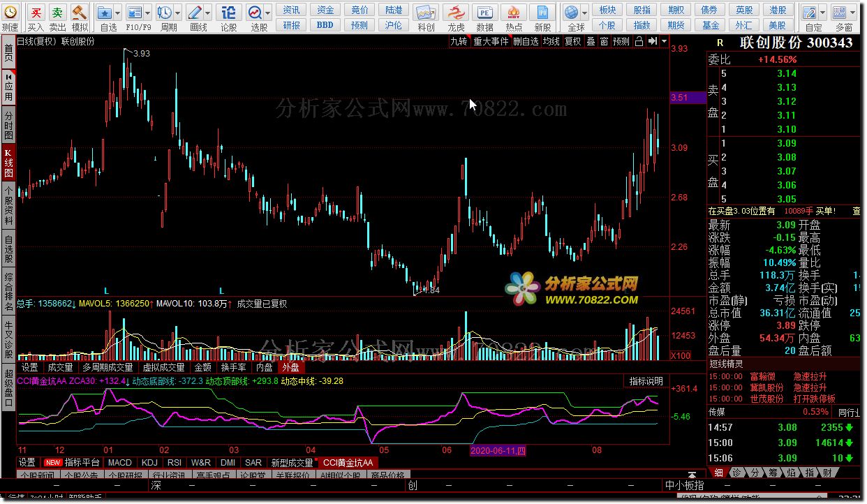
Task: Toggle 均线 moving averages display
Action: 551,41
